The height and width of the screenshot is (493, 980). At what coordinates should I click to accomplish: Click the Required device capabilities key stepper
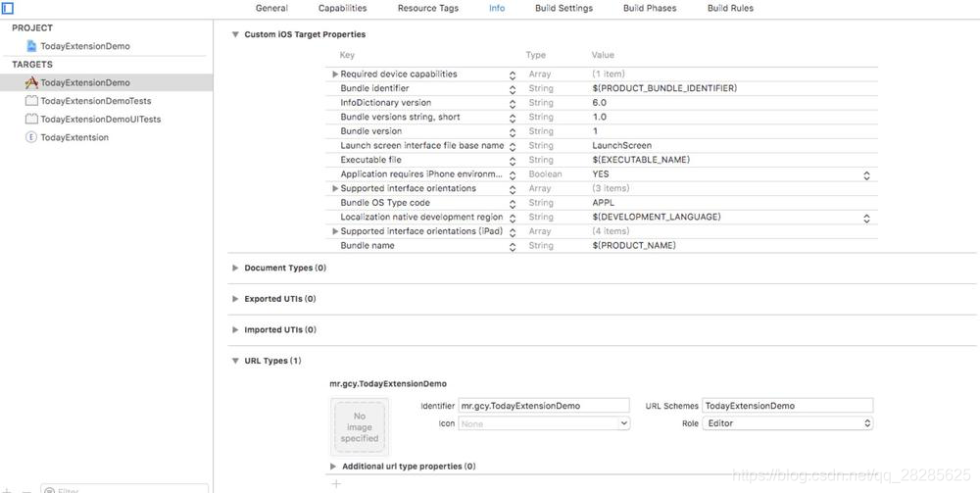click(x=512, y=75)
